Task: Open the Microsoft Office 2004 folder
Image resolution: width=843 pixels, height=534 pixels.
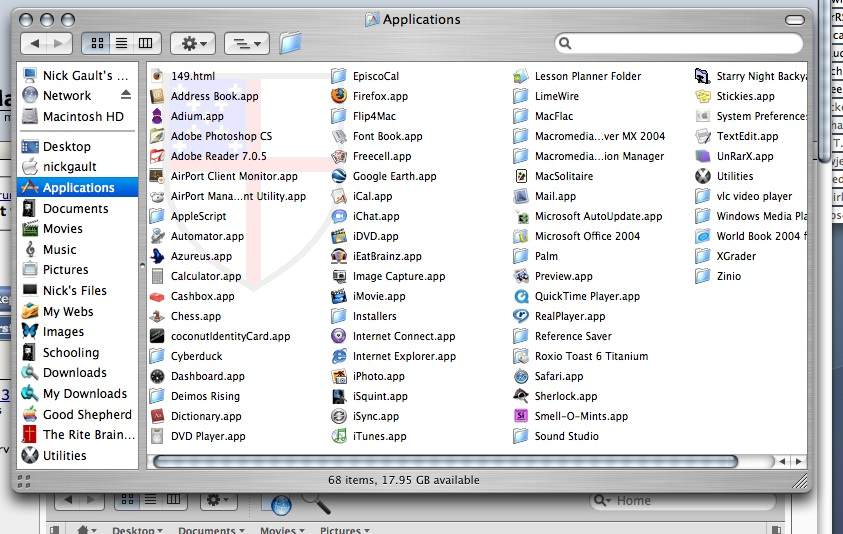Action: coord(577,236)
